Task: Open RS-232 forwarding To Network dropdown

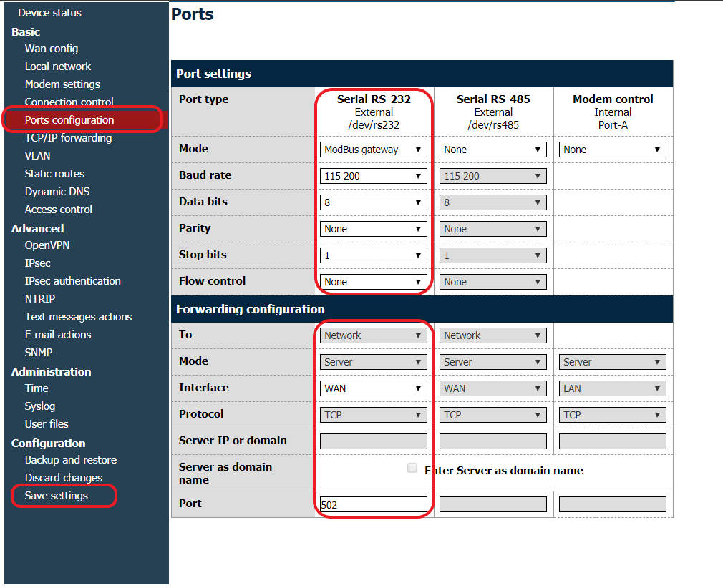Action: 374,335
